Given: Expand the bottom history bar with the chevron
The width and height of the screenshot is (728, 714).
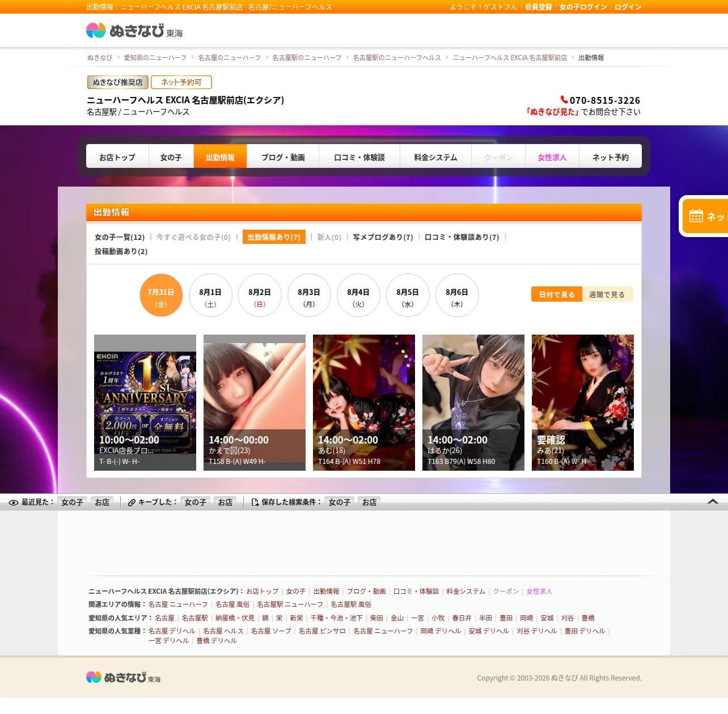Looking at the screenshot, I should 713,502.
